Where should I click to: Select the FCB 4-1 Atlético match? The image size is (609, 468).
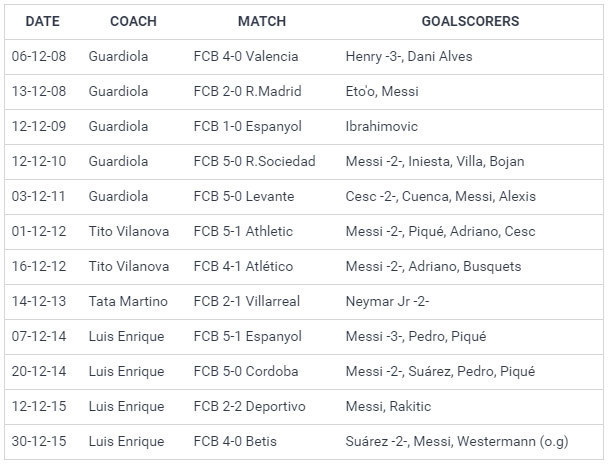(x=244, y=267)
